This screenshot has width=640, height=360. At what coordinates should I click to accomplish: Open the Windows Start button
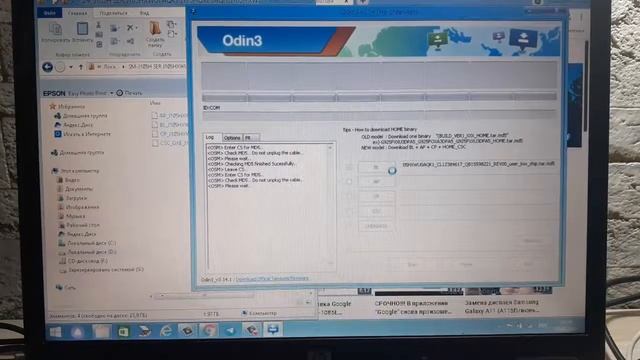(55, 332)
